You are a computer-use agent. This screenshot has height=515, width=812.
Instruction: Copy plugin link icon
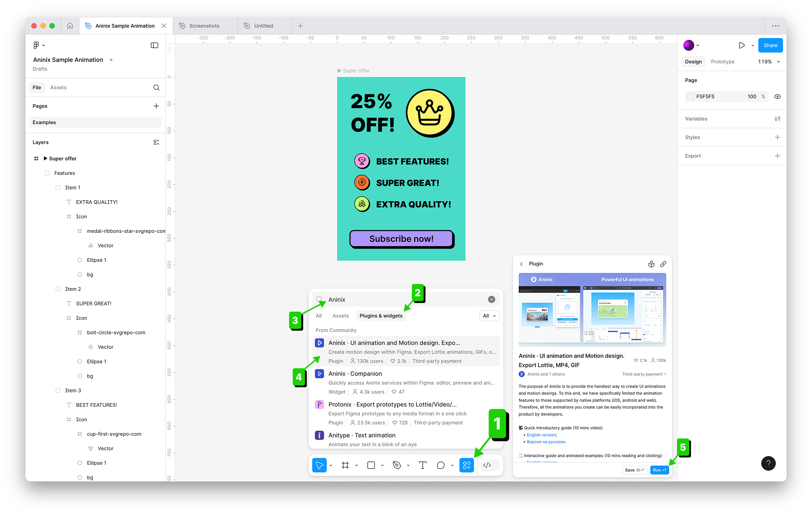point(663,264)
